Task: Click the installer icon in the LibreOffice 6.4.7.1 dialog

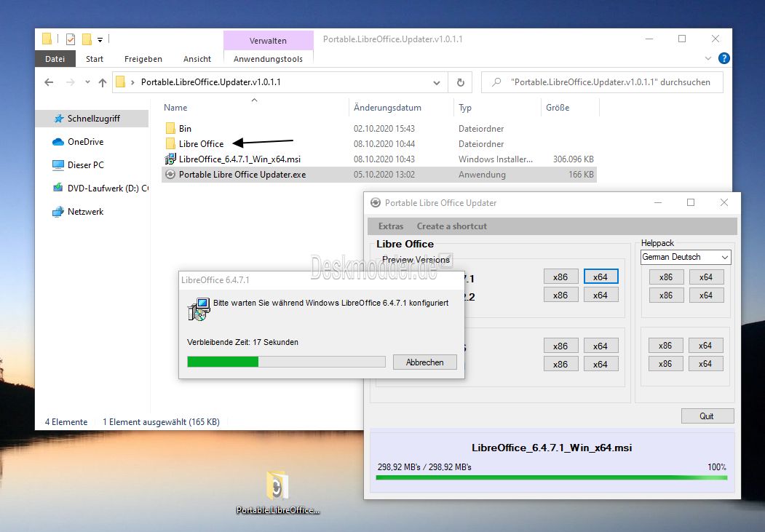Action: coord(199,309)
